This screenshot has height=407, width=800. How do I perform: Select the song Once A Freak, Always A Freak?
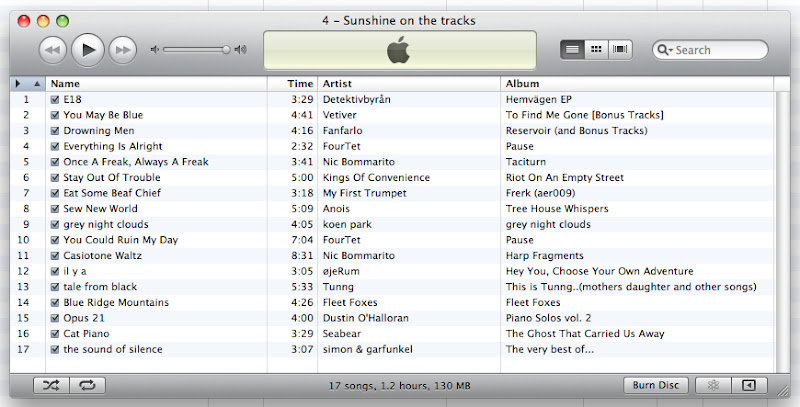(x=136, y=162)
